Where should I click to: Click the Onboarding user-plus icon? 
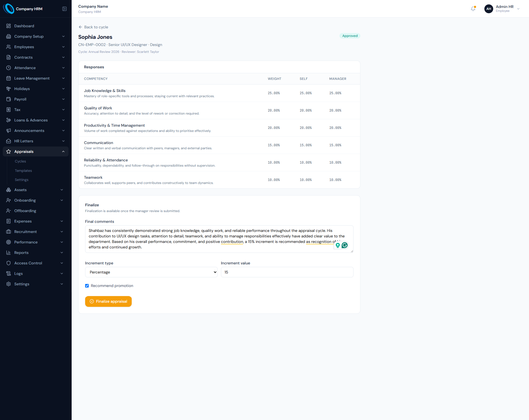pos(9,200)
